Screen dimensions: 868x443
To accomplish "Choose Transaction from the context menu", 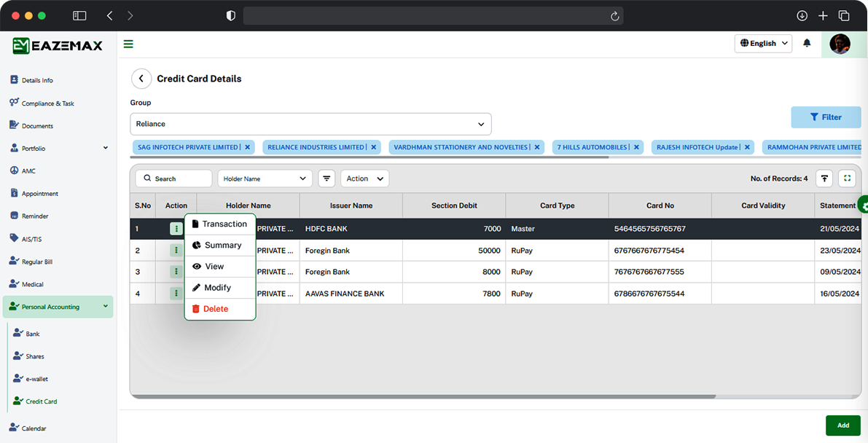I will point(220,224).
